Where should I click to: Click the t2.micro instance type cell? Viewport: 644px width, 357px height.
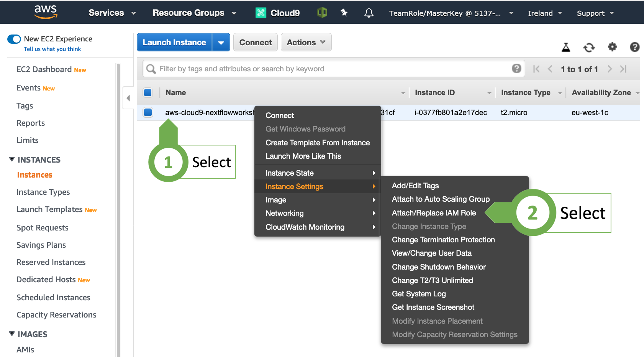pyautogui.click(x=514, y=112)
